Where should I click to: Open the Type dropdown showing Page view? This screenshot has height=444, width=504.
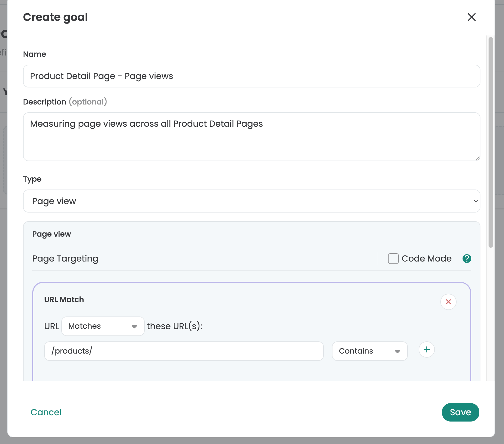tap(251, 201)
